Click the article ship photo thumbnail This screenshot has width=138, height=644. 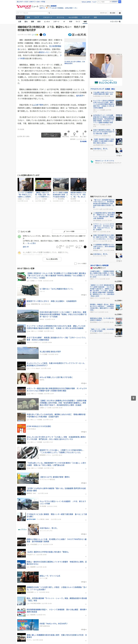click(x=75, y=49)
